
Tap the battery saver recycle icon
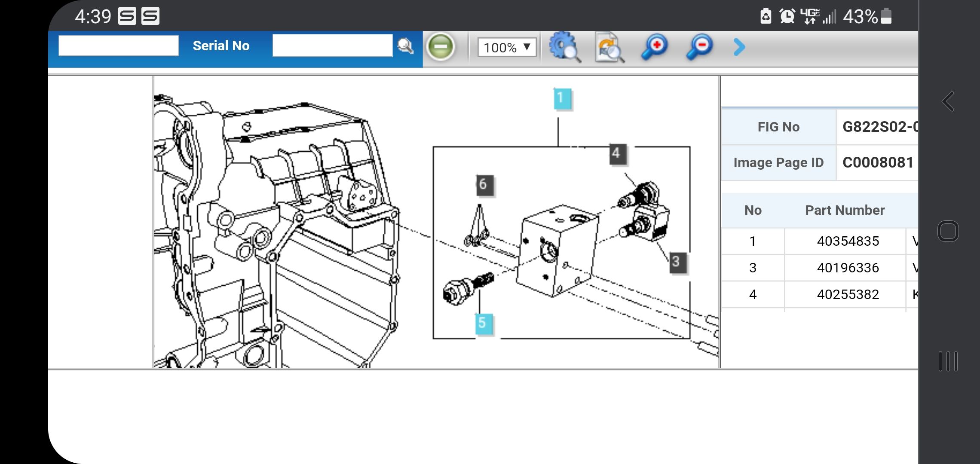pyautogui.click(x=766, y=16)
